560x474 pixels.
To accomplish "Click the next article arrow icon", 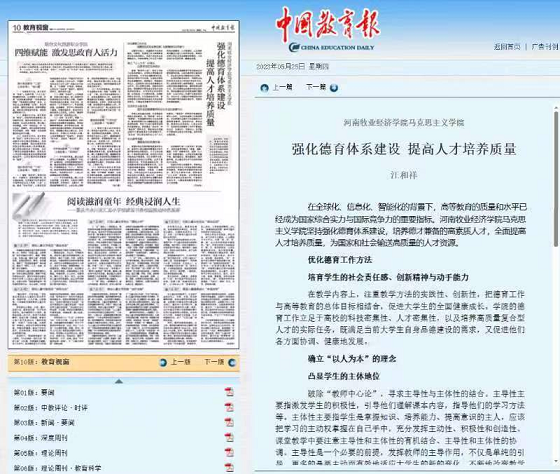I will pos(334,88).
